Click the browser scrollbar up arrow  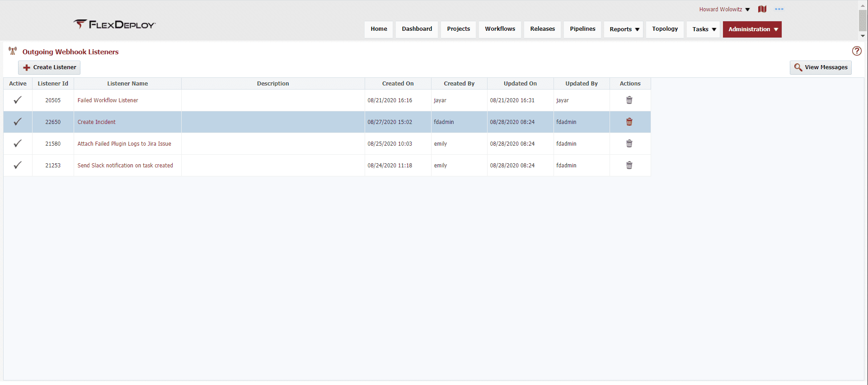pyautogui.click(x=863, y=5)
